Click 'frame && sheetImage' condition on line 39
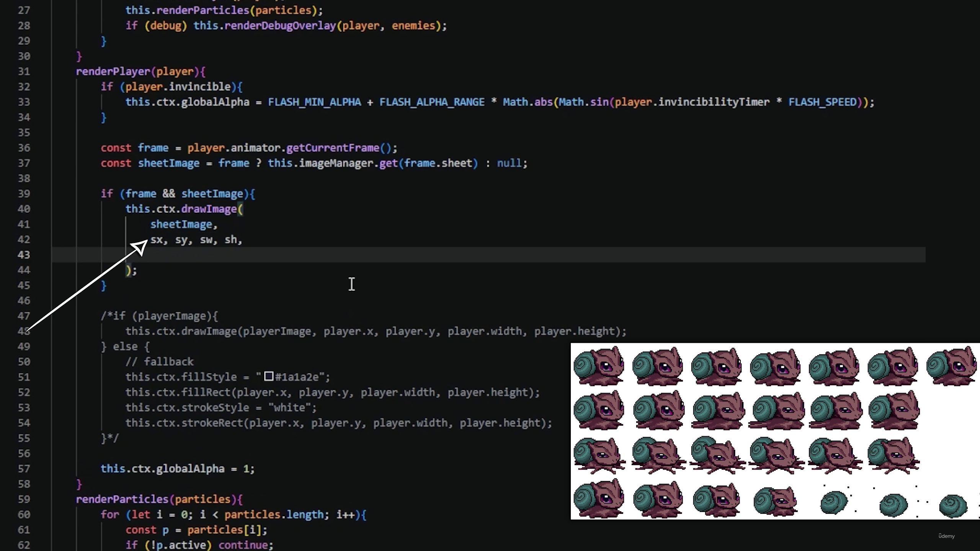 tap(184, 194)
